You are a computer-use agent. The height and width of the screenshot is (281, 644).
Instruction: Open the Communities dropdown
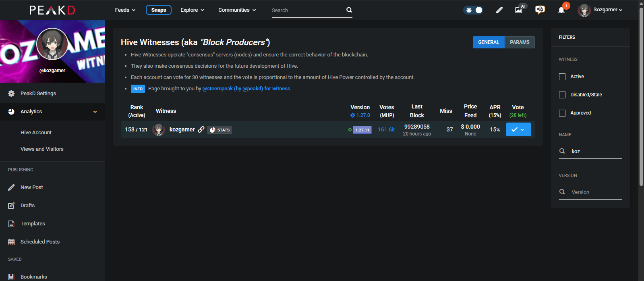click(237, 10)
